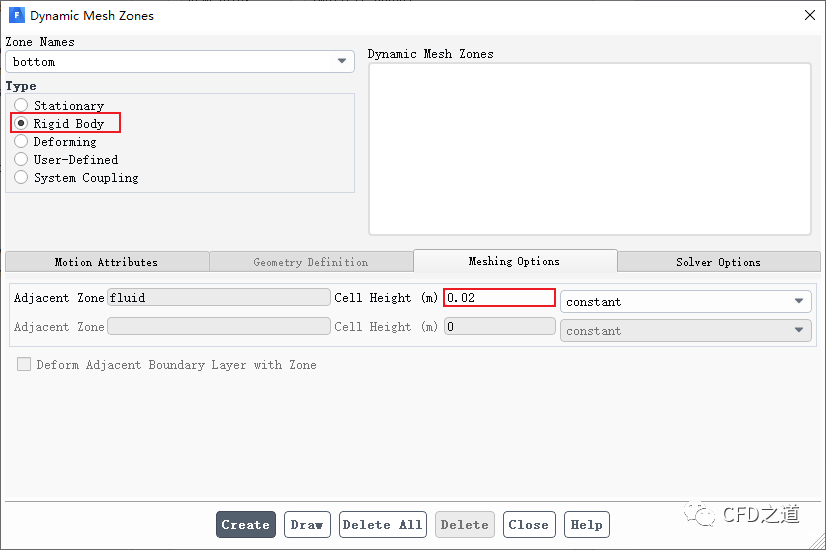Viewport: 826px width, 550px height.
Task: Click the Close button at the bottom
Action: (x=529, y=524)
